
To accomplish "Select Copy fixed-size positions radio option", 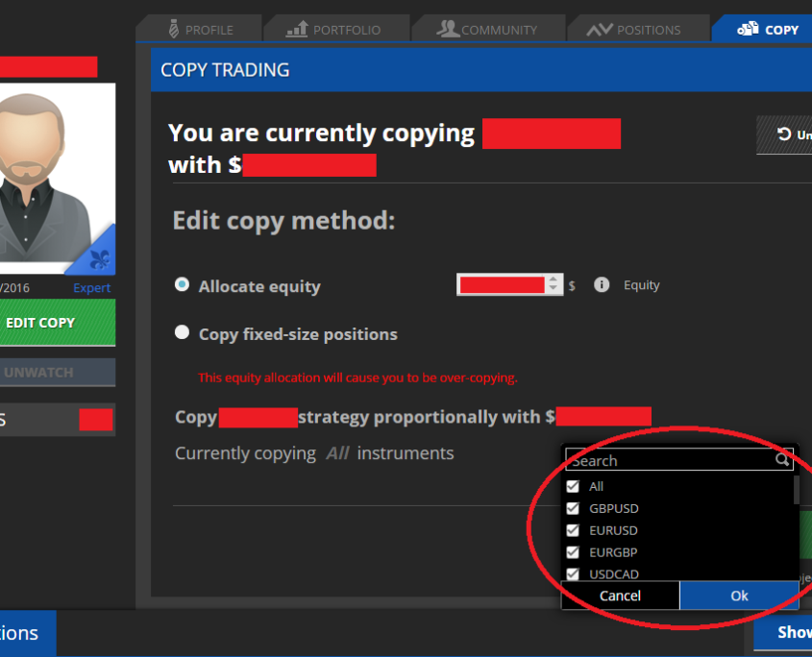I will tap(183, 333).
